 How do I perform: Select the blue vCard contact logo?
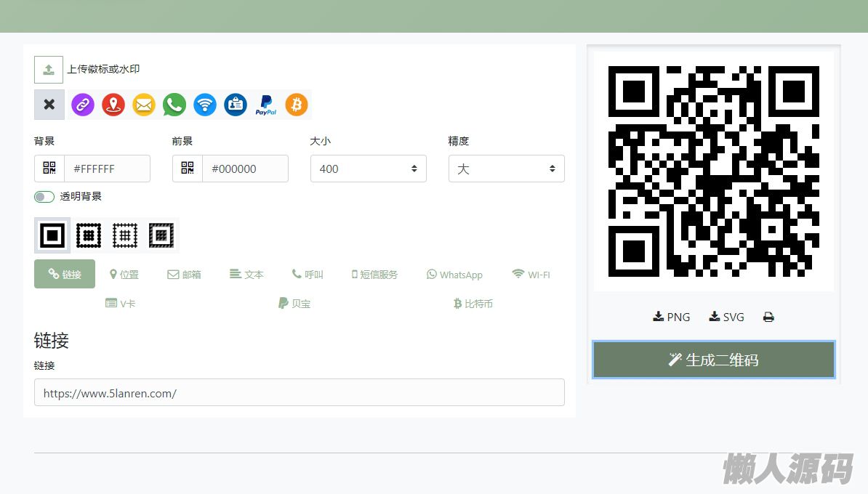tap(236, 105)
